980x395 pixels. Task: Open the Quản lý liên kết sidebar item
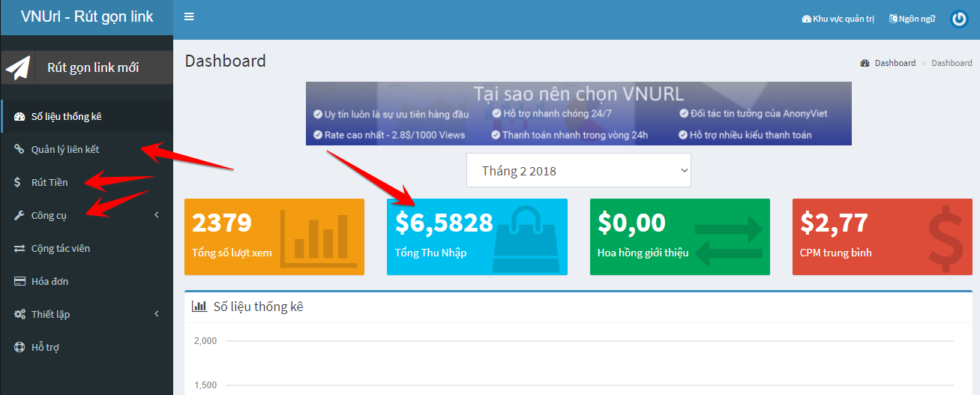coord(87,149)
